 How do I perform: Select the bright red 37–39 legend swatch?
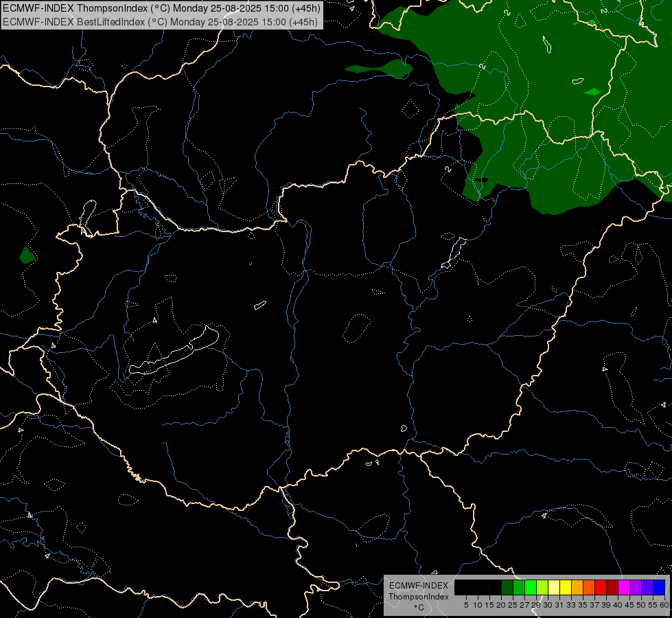(601, 587)
